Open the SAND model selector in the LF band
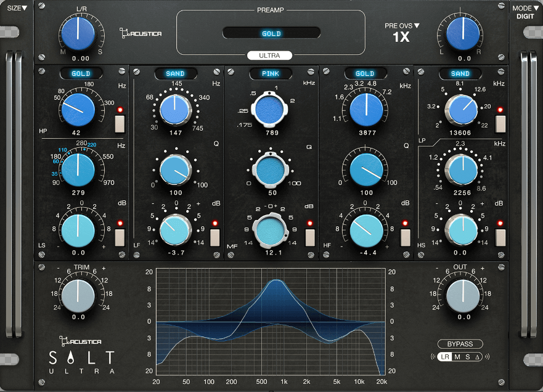Viewport: 543px width, 392px height. [x=176, y=73]
